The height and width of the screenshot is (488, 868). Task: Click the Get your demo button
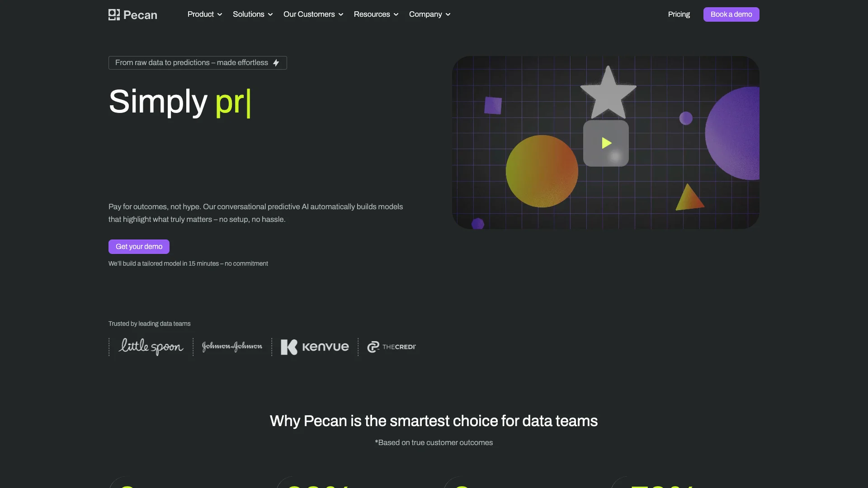tap(139, 247)
